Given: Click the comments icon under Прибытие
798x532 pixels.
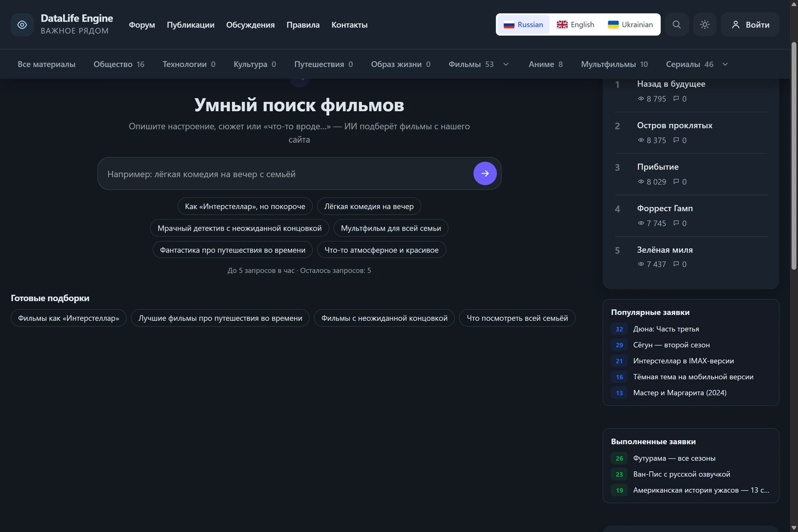Looking at the screenshot, I should [676, 181].
